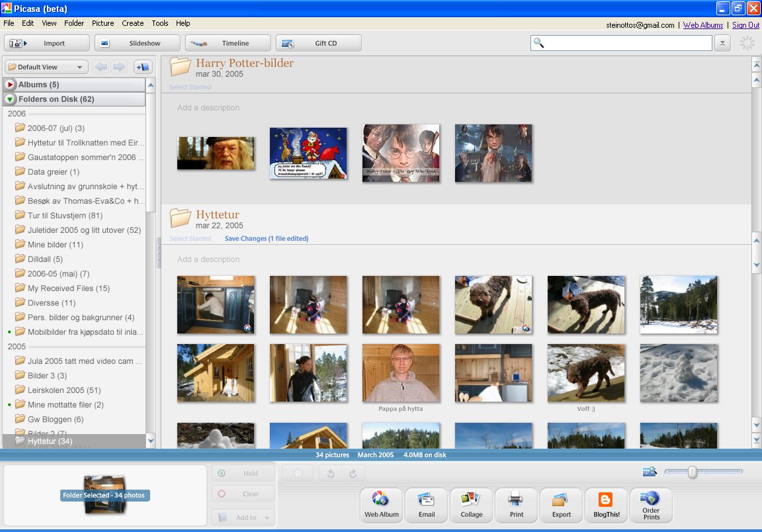The image size is (762, 532).
Task: Click Add a description under Hyttetur folder
Action: 208,259
